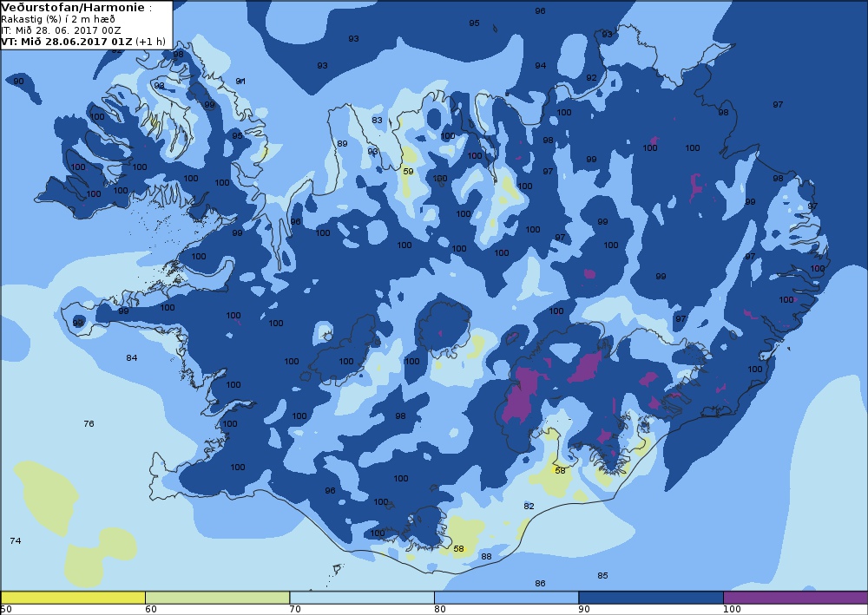Screen dimensions: 868x615
Task: Select the '80' tick label on the legend
Action: click(439, 610)
